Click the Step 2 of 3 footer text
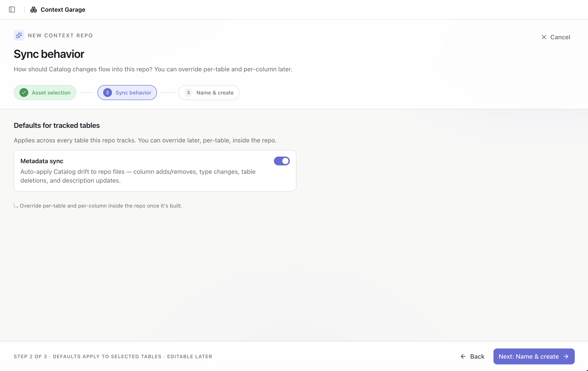588x371 pixels. [113, 356]
